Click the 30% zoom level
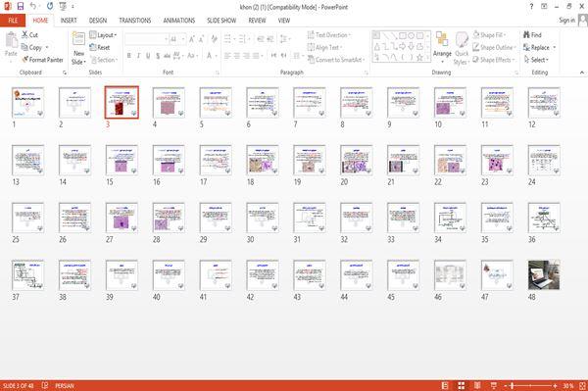Viewport: 588px width, 391px height. 567,385
